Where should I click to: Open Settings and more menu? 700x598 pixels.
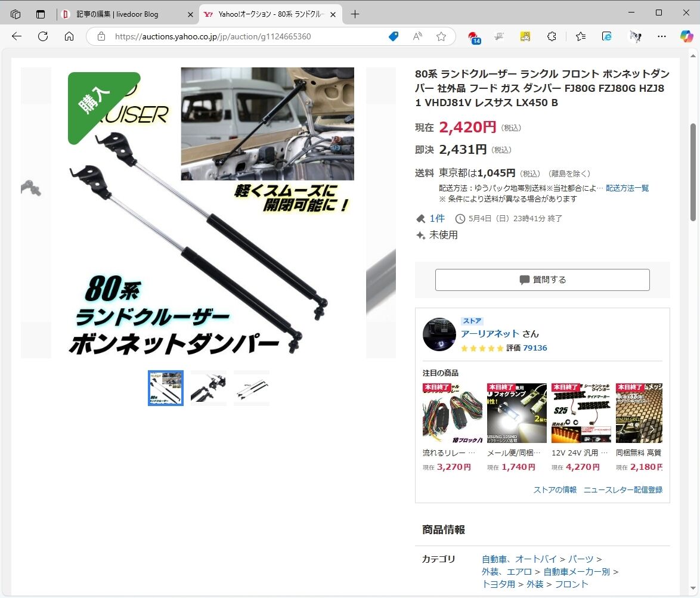click(x=662, y=36)
